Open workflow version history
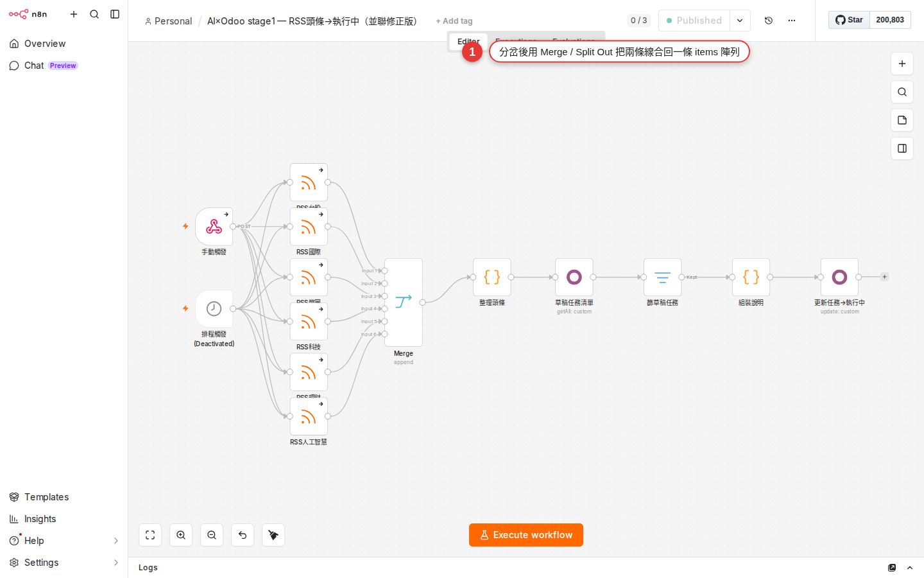This screenshot has height=578, width=924. tap(769, 21)
